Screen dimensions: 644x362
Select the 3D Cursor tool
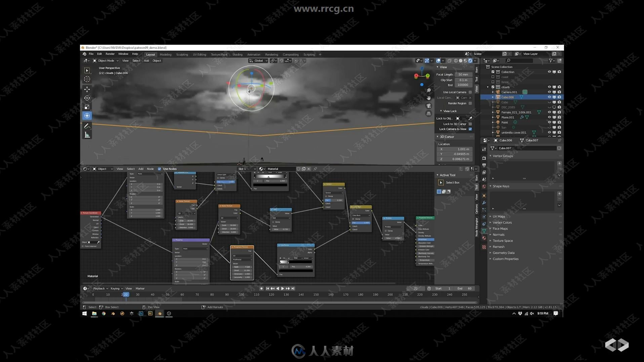coord(87,79)
